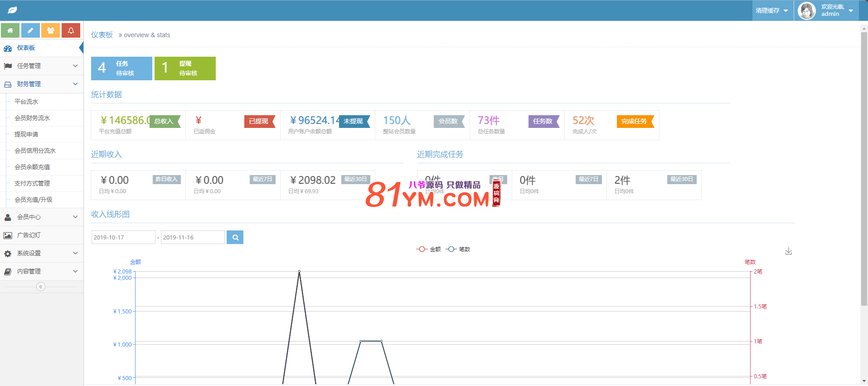Click the blue 任务待审核 tile
This screenshot has width=868, height=386.
pos(121,68)
